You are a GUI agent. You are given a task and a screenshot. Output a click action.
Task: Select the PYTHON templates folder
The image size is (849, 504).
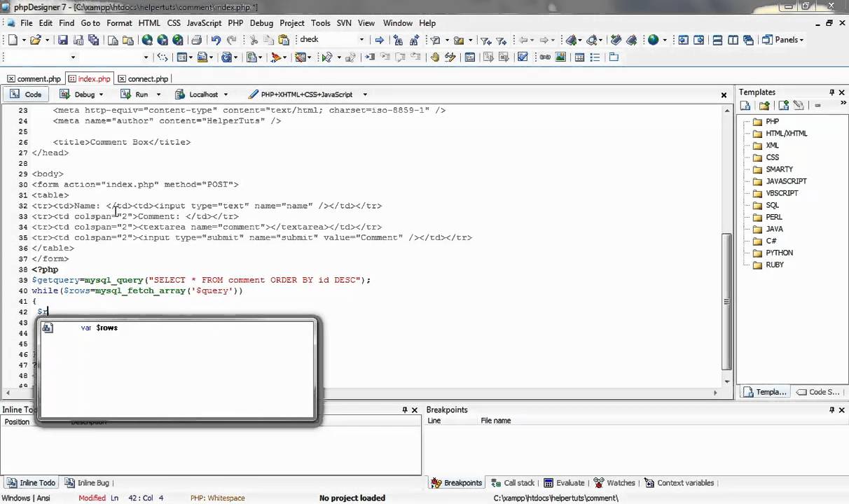pyautogui.click(x=779, y=253)
